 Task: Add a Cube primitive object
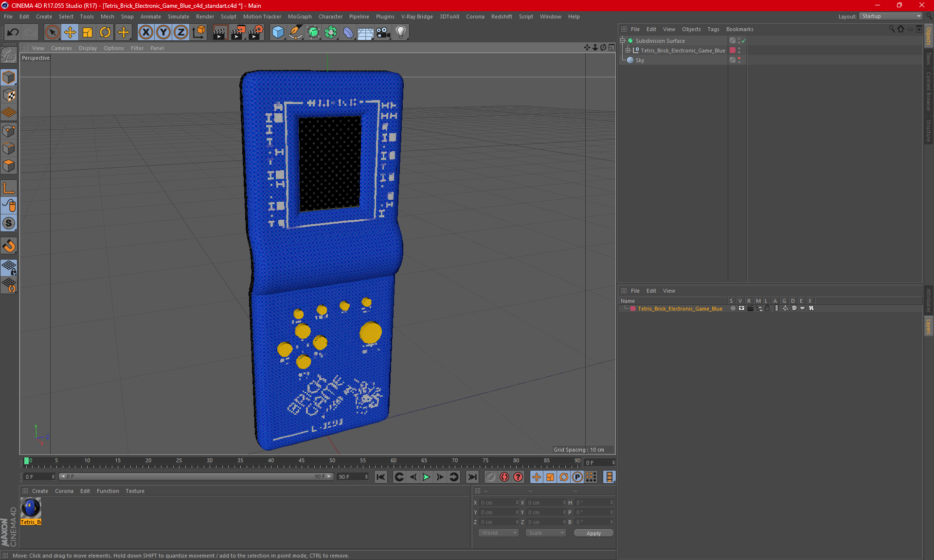(x=278, y=32)
